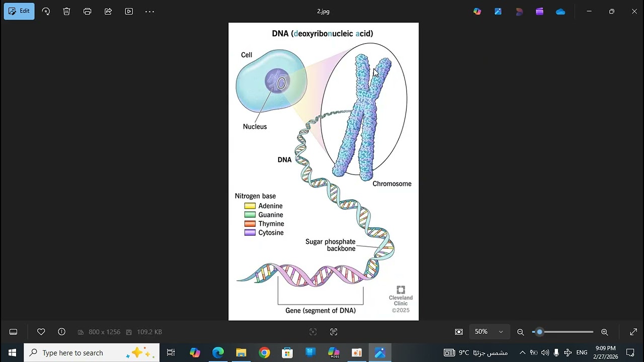The width and height of the screenshot is (644, 362).
Task: Open the volume speaker tray icon
Action: tap(545, 352)
